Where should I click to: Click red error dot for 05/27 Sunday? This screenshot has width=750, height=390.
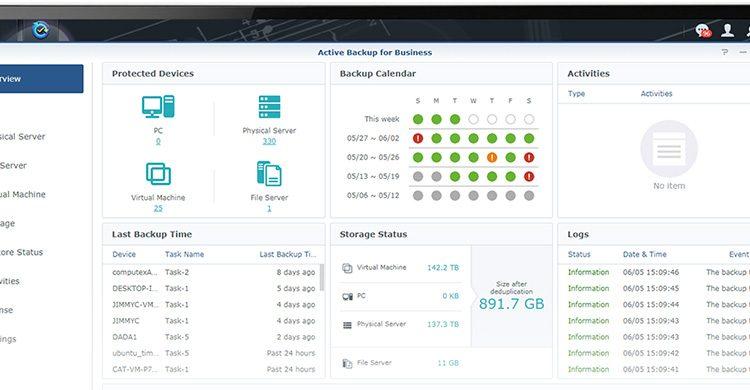[418, 138]
